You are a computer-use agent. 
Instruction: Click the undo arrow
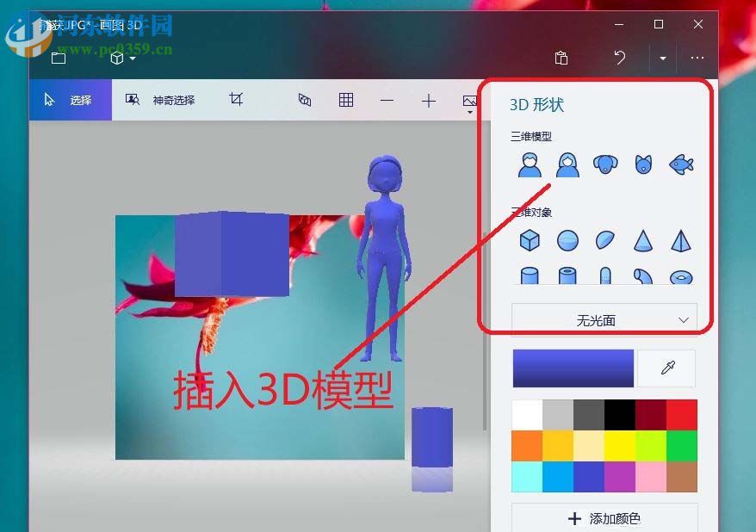[619, 58]
